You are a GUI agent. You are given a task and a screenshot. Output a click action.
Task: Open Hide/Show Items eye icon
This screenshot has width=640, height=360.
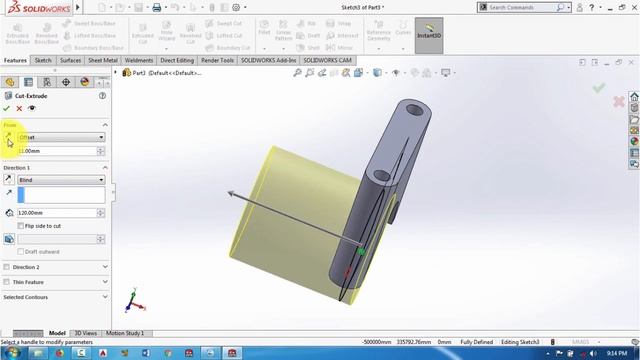pos(396,73)
